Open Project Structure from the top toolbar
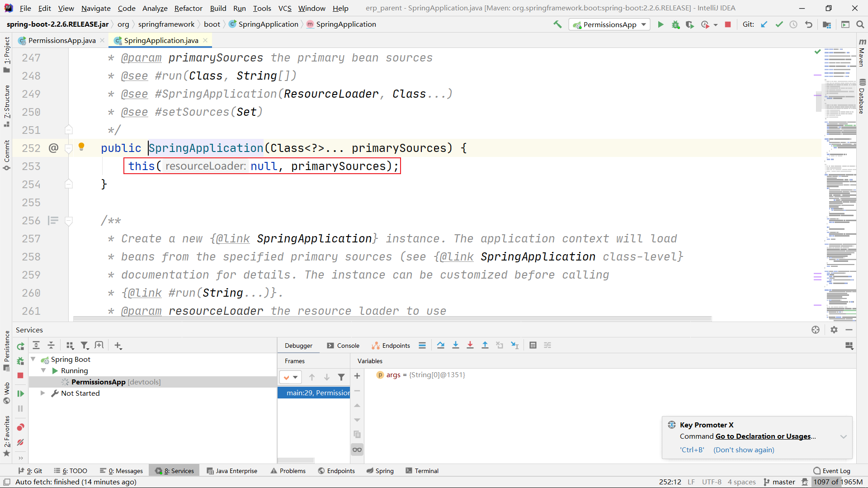Screen dimensions: 868x488 827,24
